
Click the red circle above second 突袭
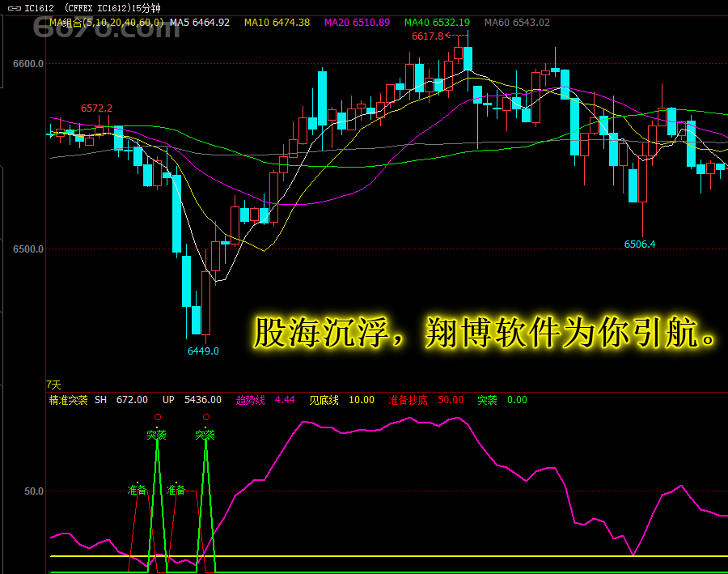206,417
